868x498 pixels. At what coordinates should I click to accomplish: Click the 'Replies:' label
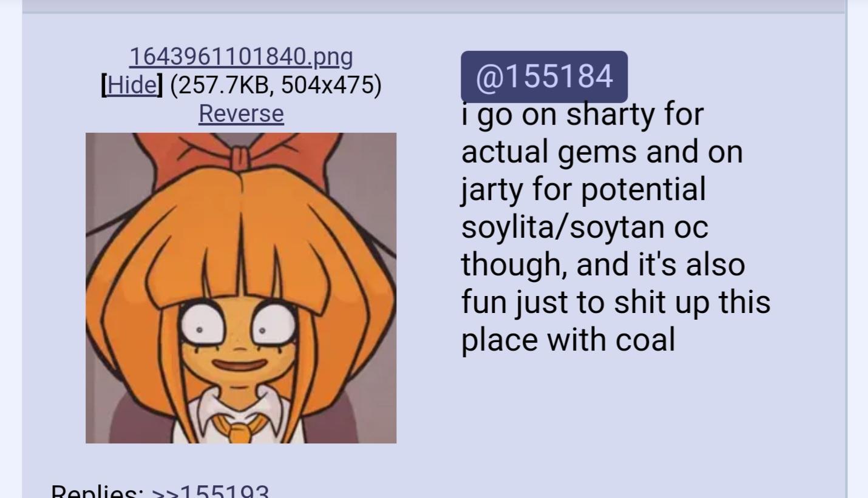[x=97, y=491]
